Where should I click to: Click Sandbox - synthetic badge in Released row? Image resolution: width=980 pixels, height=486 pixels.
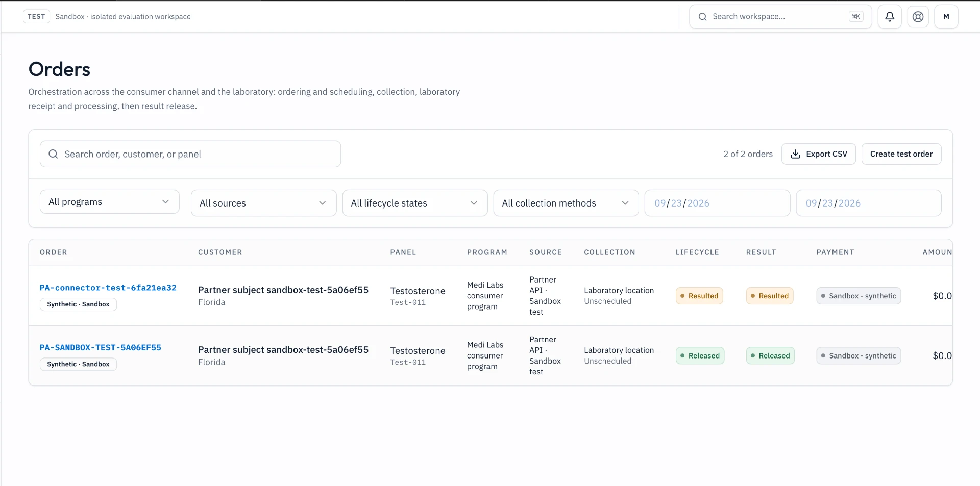coord(859,356)
